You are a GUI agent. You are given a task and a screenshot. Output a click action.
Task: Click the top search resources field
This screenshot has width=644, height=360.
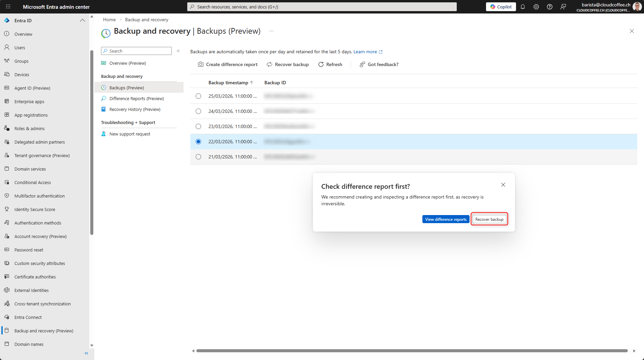pyautogui.click(x=322, y=7)
